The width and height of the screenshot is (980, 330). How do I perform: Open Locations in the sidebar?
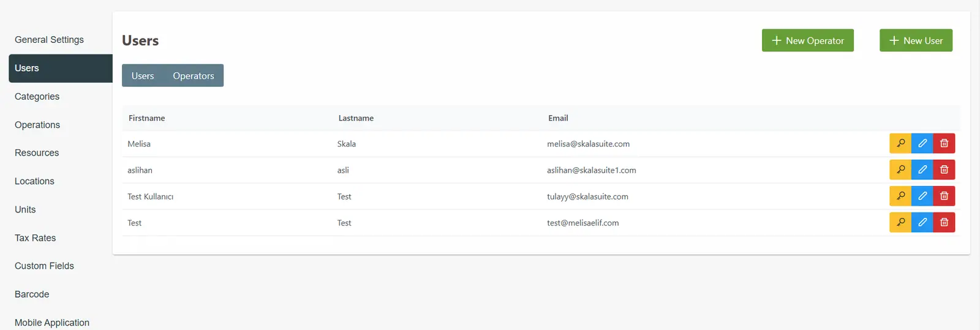[x=34, y=181]
